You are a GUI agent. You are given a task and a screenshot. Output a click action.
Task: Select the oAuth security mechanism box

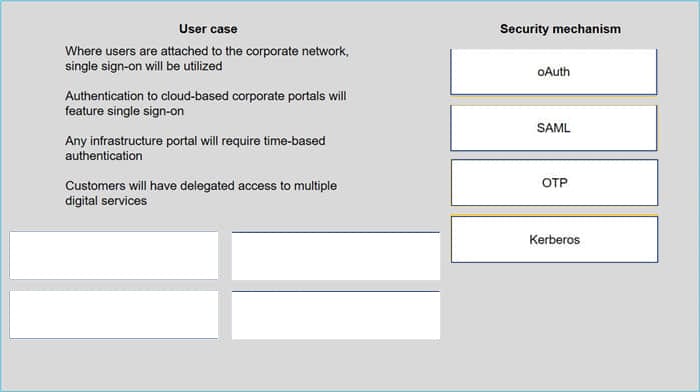tap(554, 72)
